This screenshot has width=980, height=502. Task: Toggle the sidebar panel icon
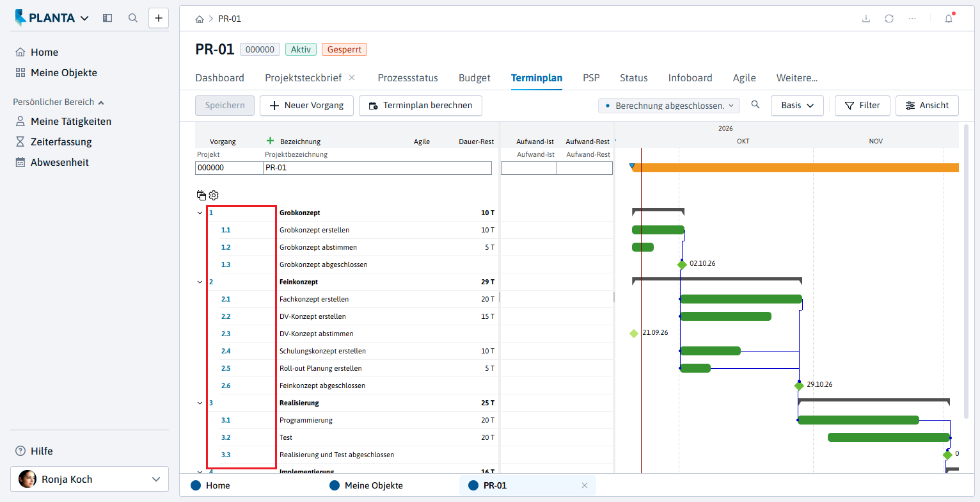107,18
